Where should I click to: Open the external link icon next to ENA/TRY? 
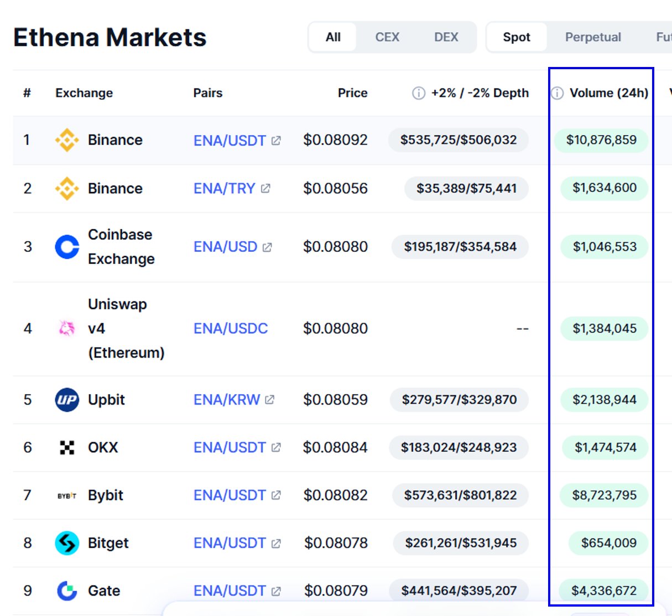pyautogui.click(x=265, y=189)
